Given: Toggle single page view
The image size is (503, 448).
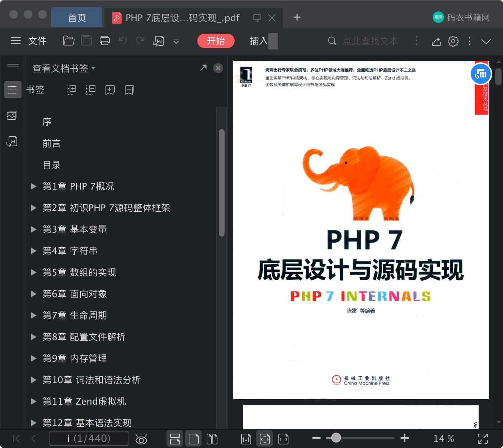Looking at the screenshot, I should tap(194, 439).
